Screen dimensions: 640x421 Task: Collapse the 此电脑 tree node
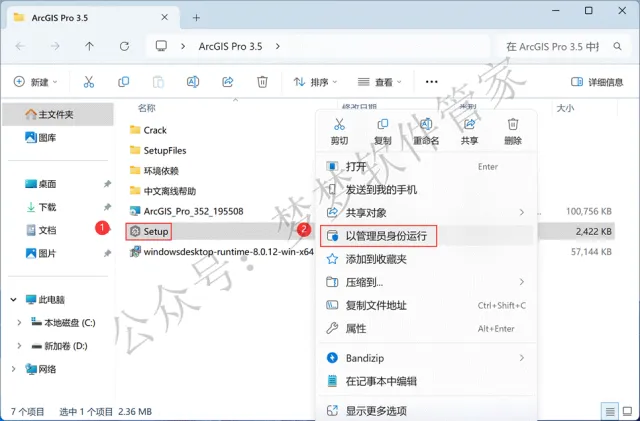[x=13, y=300]
